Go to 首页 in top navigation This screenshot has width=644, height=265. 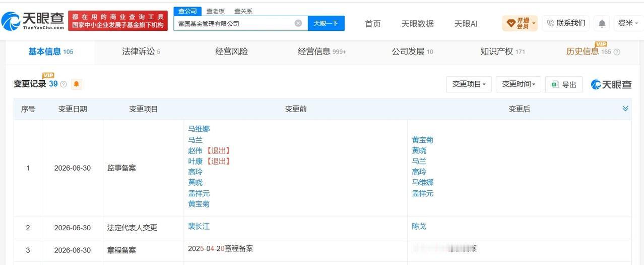(x=373, y=24)
